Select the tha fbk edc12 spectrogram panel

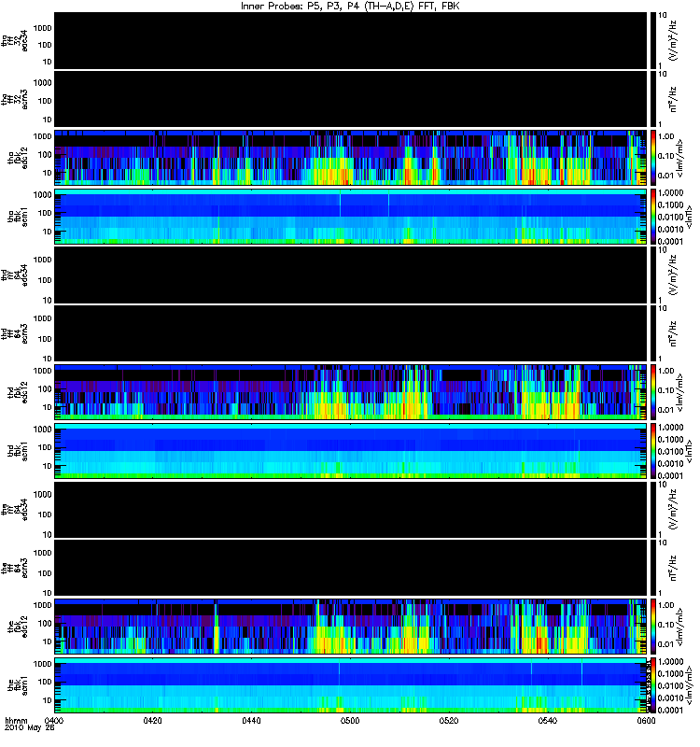pyautogui.click(x=351, y=158)
